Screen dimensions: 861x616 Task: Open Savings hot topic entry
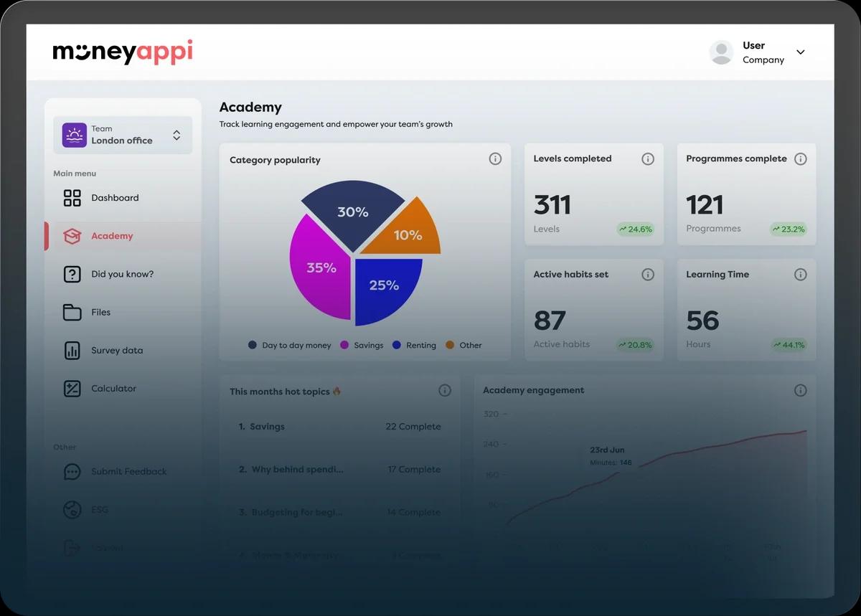[x=267, y=427]
